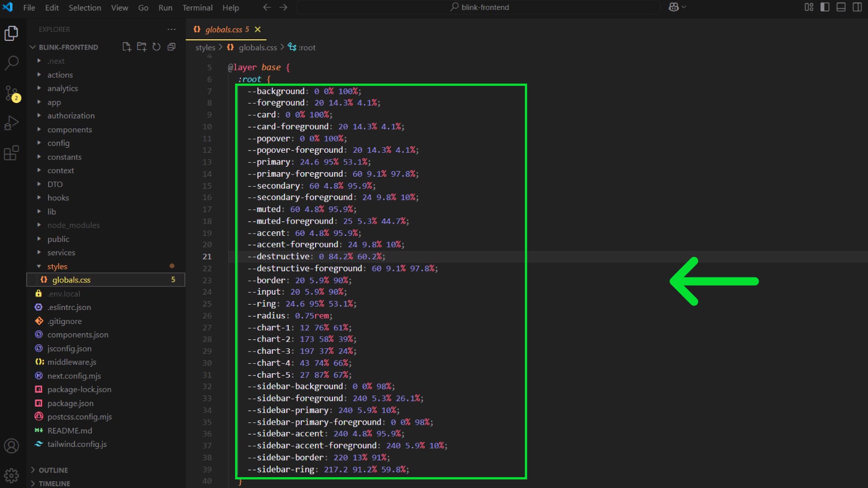Open the Search view in activity bar
This screenshot has width=868, height=488.
point(11,63)
